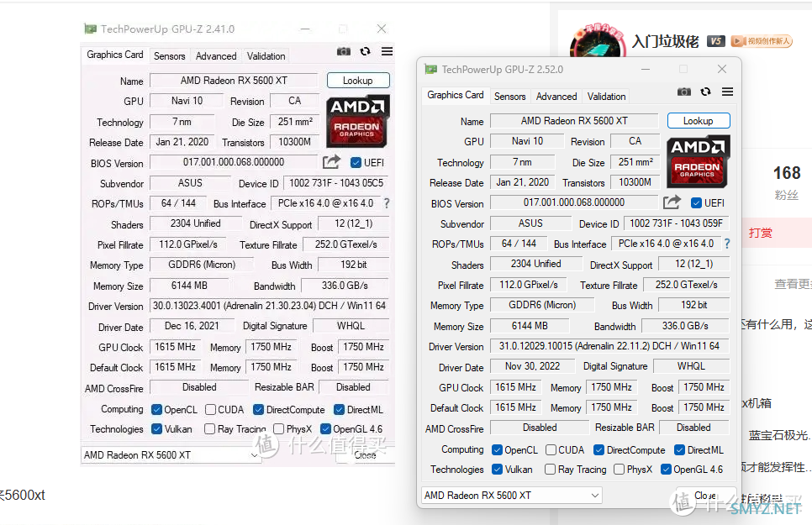Screen dimensions: 812x525
Task: Save BIOS using export icon in GPU-Z 2.52.0
Action: [672, 202]
